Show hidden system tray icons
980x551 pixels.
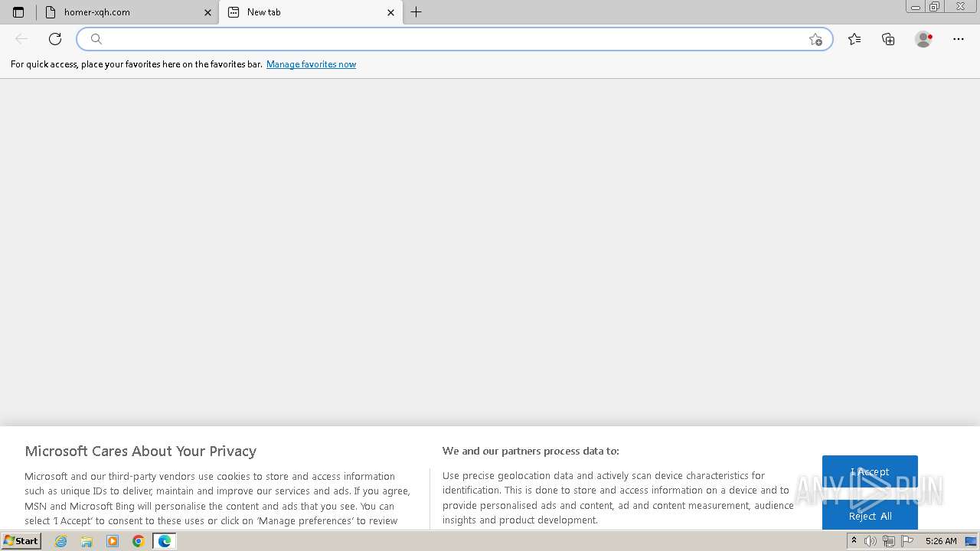(854, 541)
